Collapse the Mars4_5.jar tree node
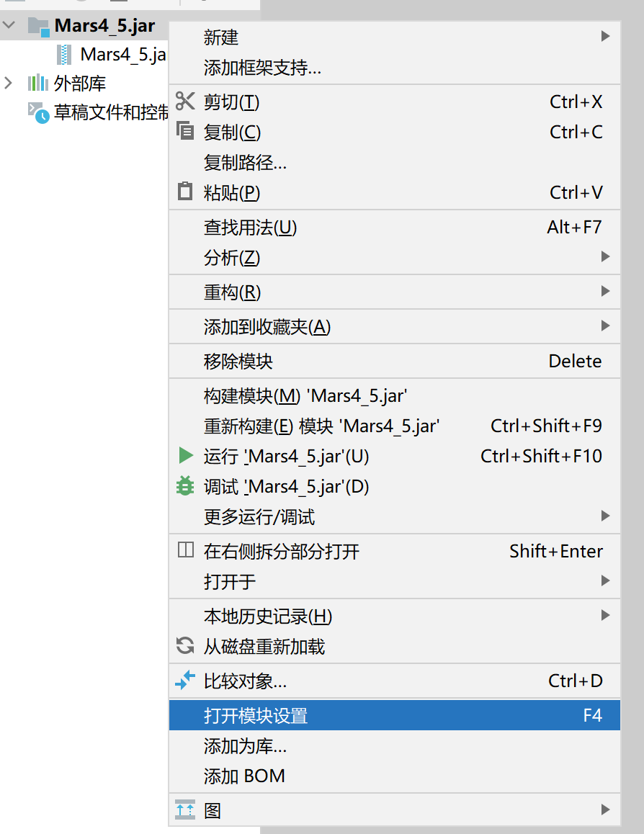The width and height of the screenshot is (644, 834). pos(9,24)
